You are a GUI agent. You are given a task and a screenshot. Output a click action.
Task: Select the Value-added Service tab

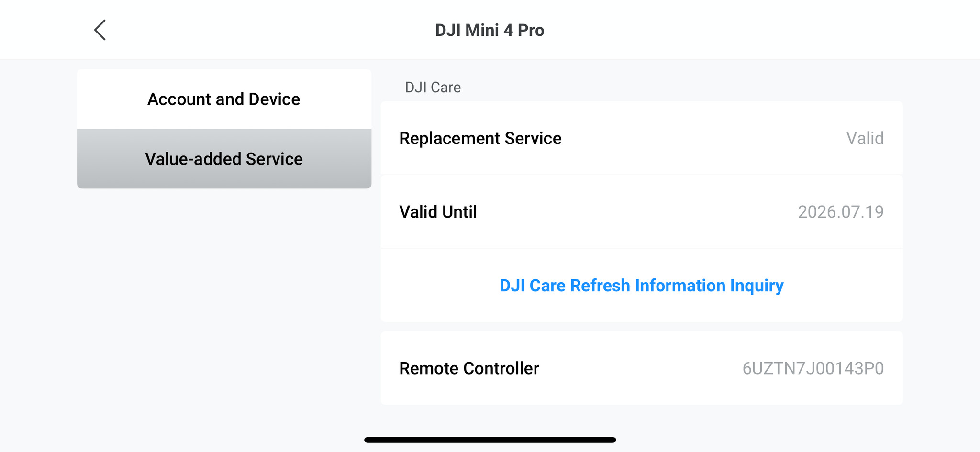point(224,159)
